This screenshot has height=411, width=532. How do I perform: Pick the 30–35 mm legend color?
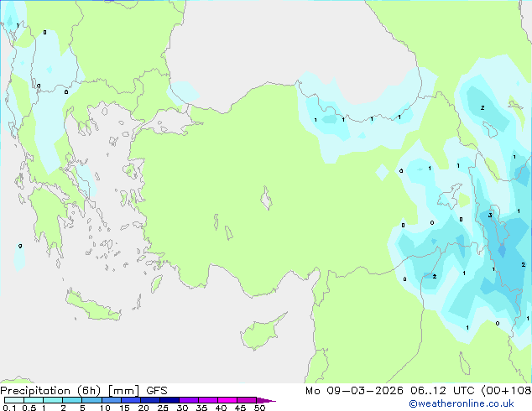188,400
